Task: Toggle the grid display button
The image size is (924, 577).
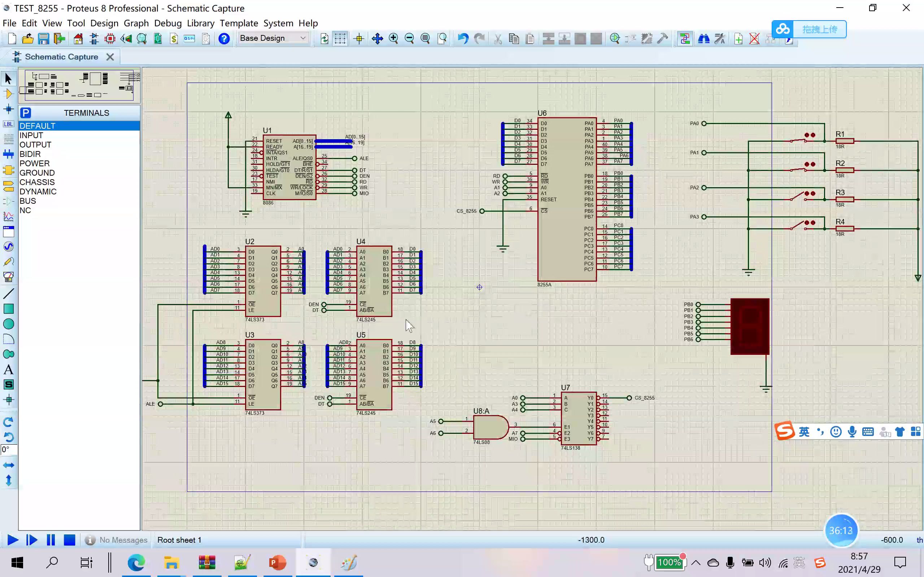Action: pos(340,39)
